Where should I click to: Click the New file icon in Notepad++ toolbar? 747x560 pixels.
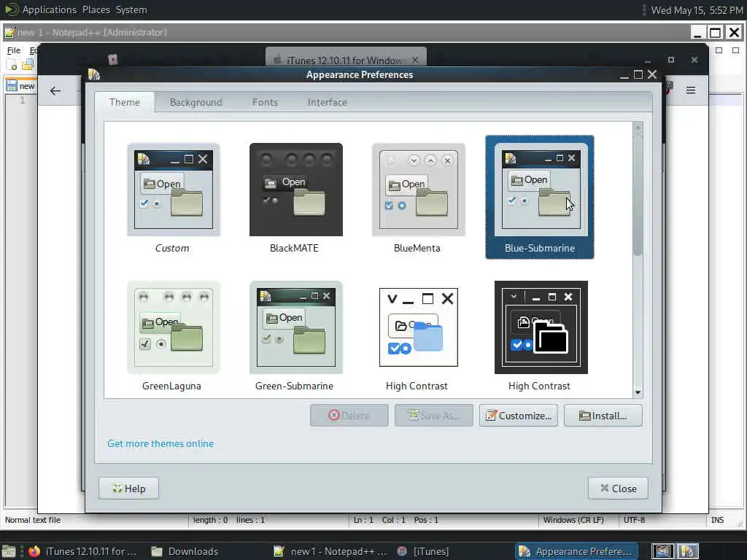pyautogui.click(x=12, y=65)
